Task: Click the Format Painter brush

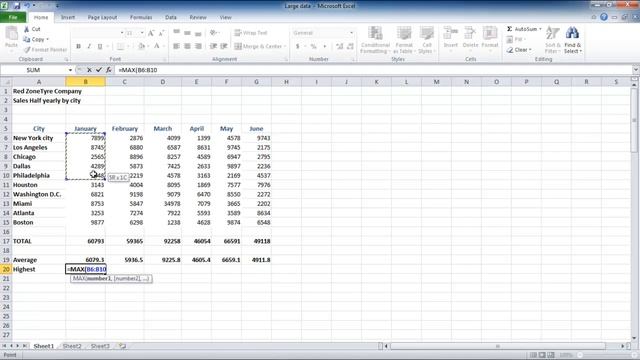Action: (x=27, y=49)
